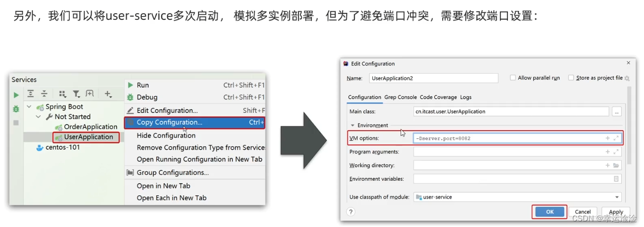Collapse the Spring Boot tree node
This screenshot has width=644, height=227.
[x=29, y=107]
